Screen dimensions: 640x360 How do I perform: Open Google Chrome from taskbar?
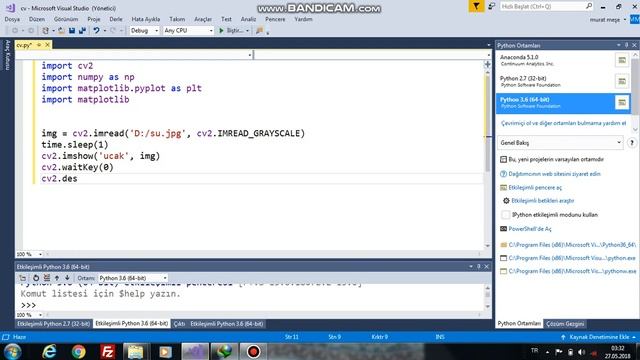click(x=78, y=351)
